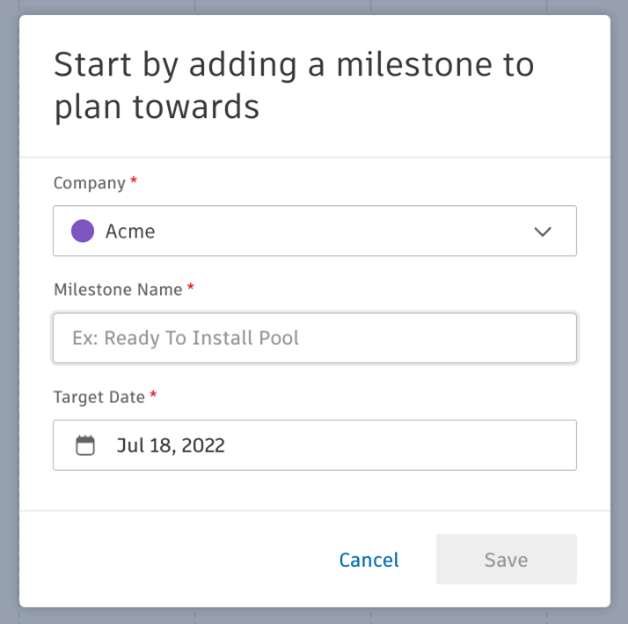Select the Acme text in Company field
Image resolution: width=628 pixels, height=624 pixels.
click(x=130, y=231)
